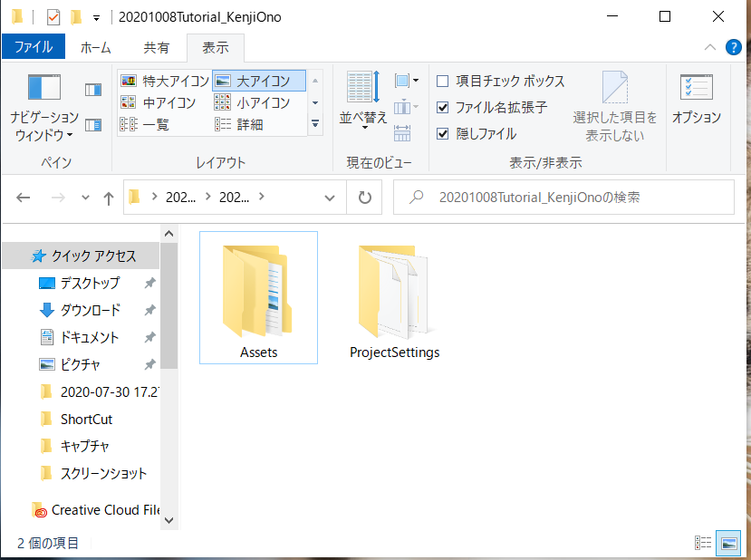Open the address bar history dropdown
This screenshot has width=751, height=560.
coord(329,197)
